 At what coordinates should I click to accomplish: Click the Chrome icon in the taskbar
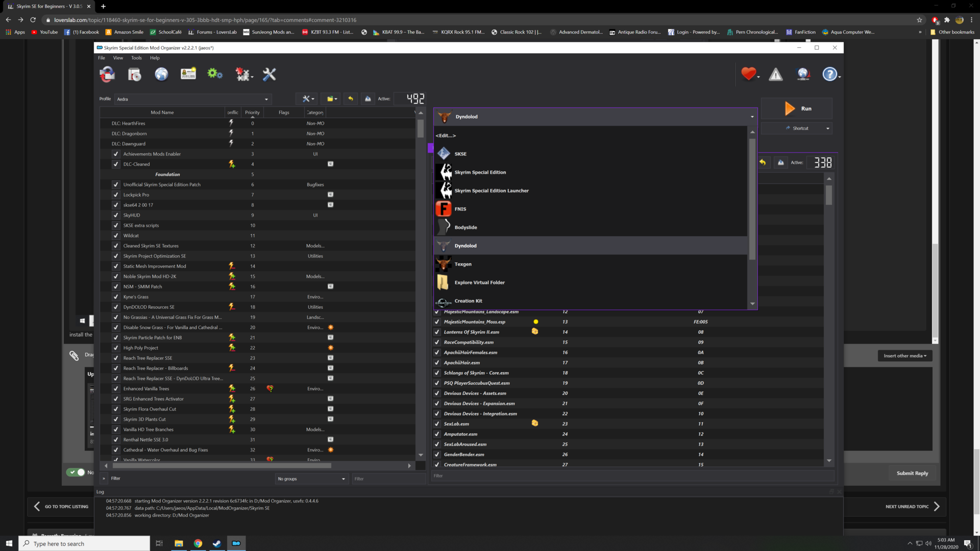coord(198,543)
